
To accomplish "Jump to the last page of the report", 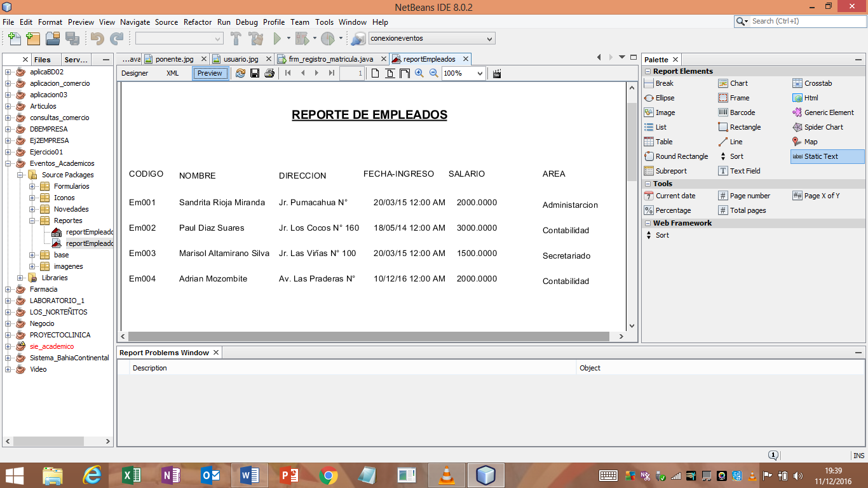I will coord(330,73).
